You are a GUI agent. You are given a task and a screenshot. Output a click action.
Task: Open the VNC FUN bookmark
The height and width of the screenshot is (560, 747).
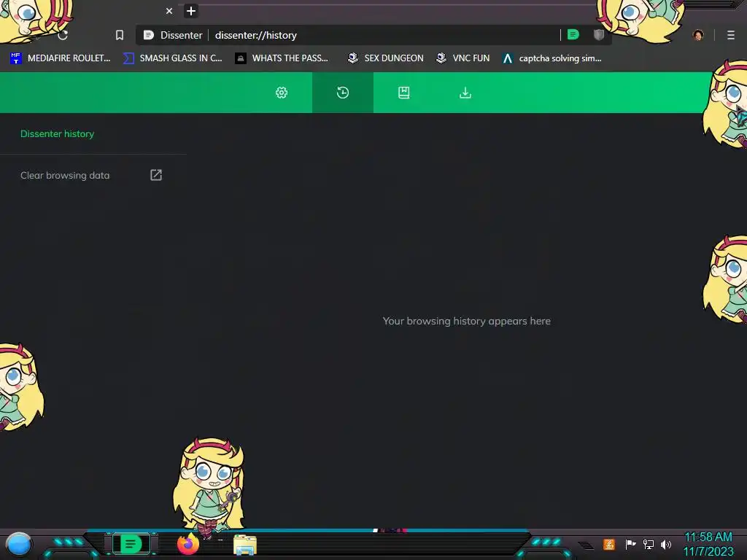click(x=462, y=58)
